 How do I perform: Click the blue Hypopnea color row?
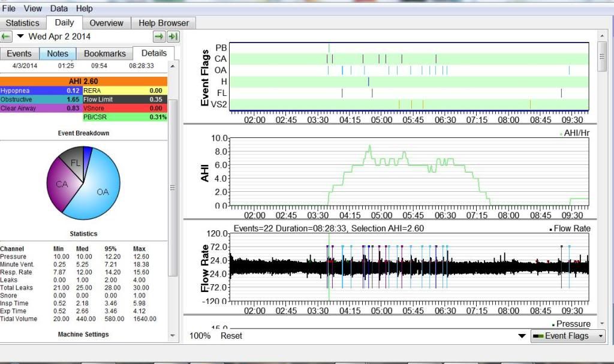pyautogui.click(x=41, y=91)
